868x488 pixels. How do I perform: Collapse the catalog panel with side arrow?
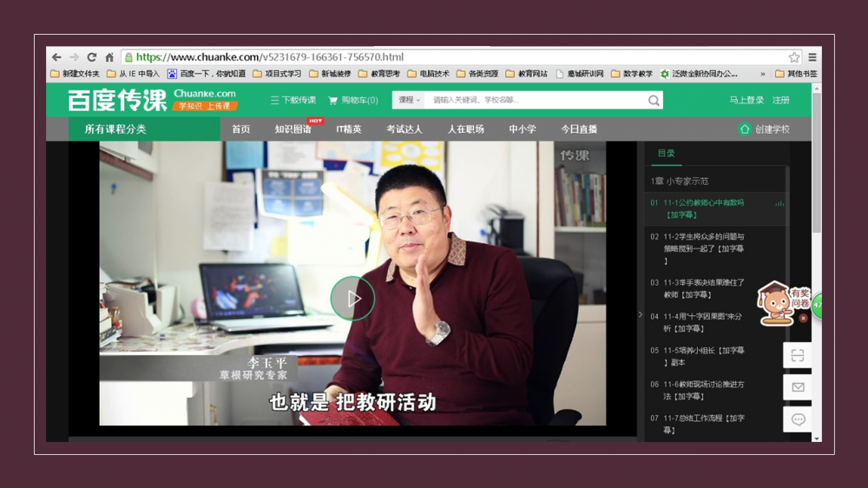pos(641,314)
